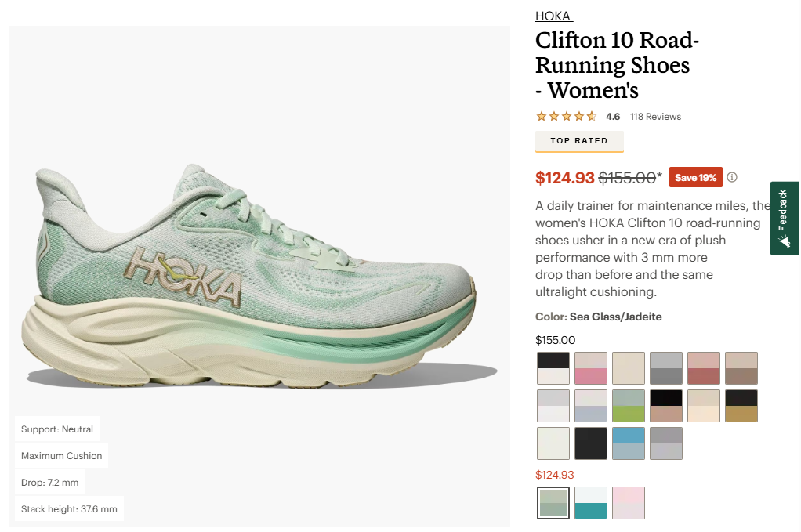Select the Sea Glass/Jadeite swatch

[x=553, y=503]
